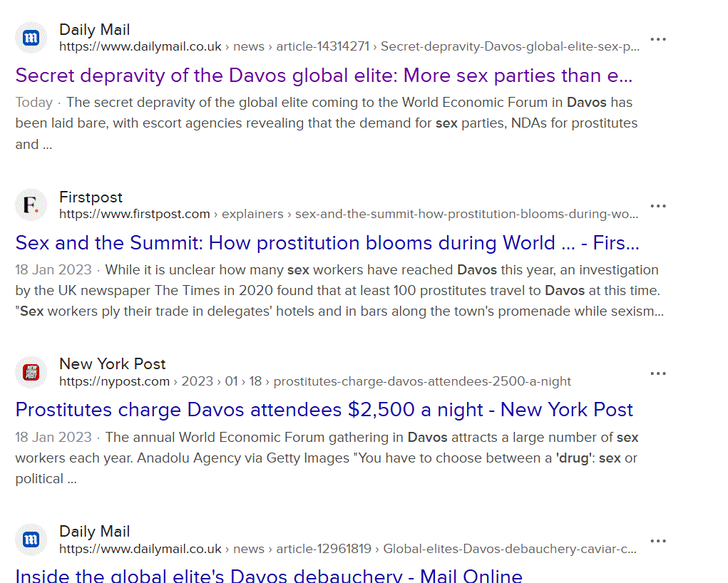Click snippet text 'The annual World Economic Forum gathering'
The height and width of the screenshot is (583, 728).
tap(247, 438)
